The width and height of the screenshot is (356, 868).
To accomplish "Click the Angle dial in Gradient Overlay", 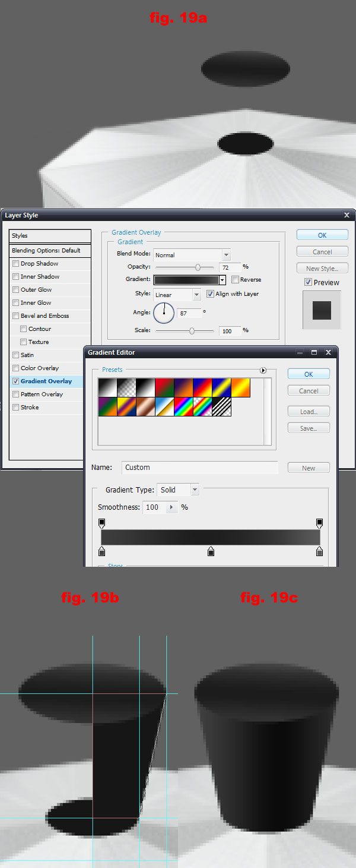I will click(164, 313).
